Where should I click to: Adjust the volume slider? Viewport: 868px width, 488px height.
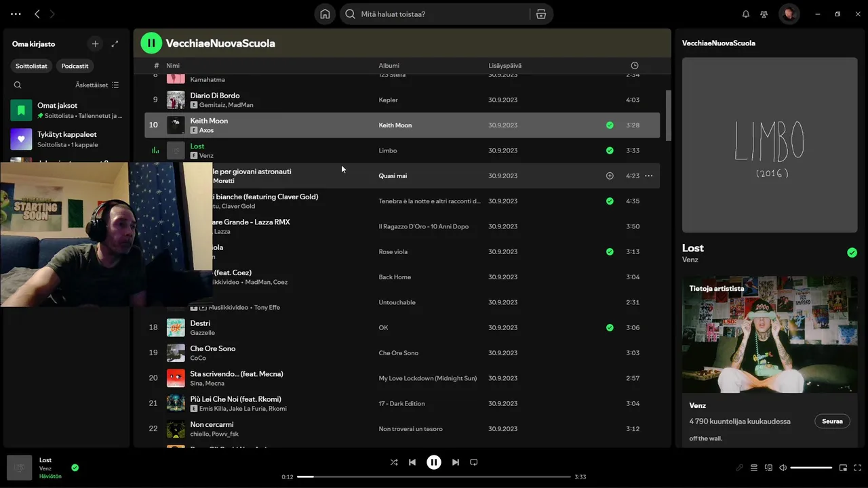click(811, 468)
